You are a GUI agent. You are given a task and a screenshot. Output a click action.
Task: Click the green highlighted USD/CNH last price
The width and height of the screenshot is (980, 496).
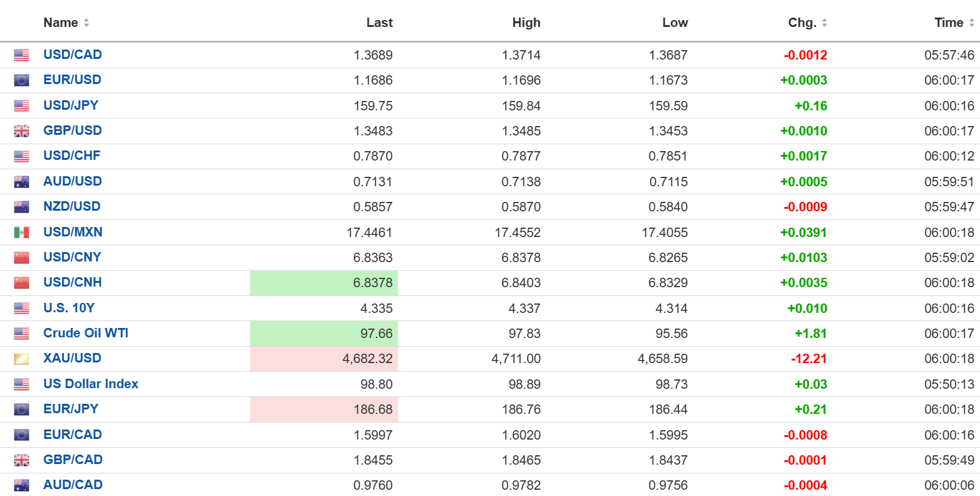tap(373, 283)
